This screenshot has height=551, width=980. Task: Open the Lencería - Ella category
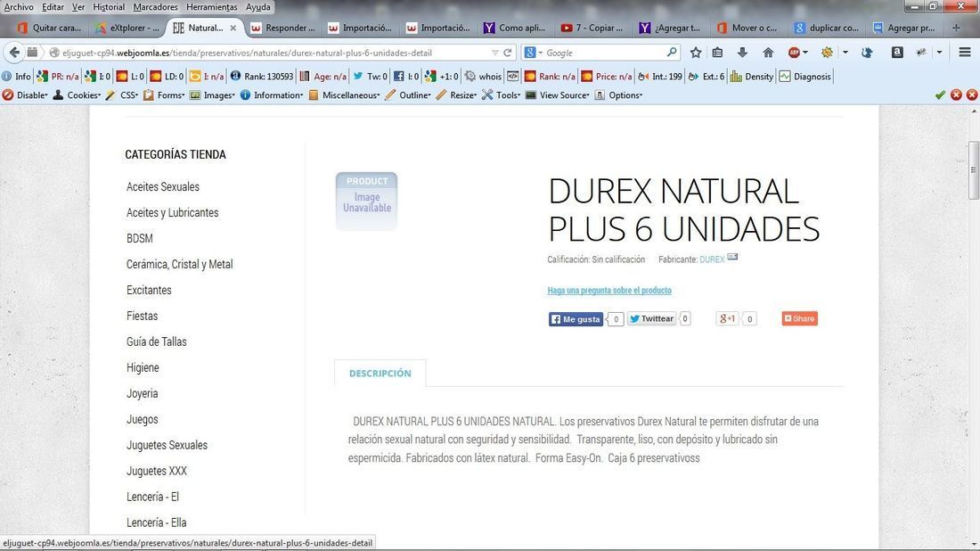tap(156, 522)
